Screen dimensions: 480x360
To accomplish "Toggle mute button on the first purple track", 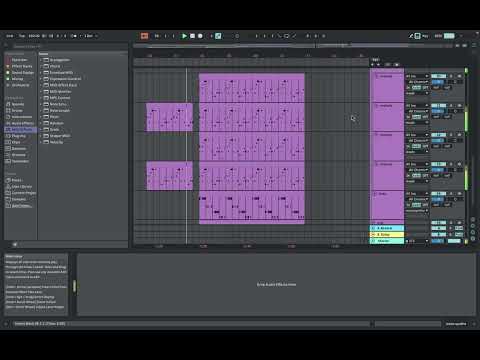I will click(x=459, y=76).
